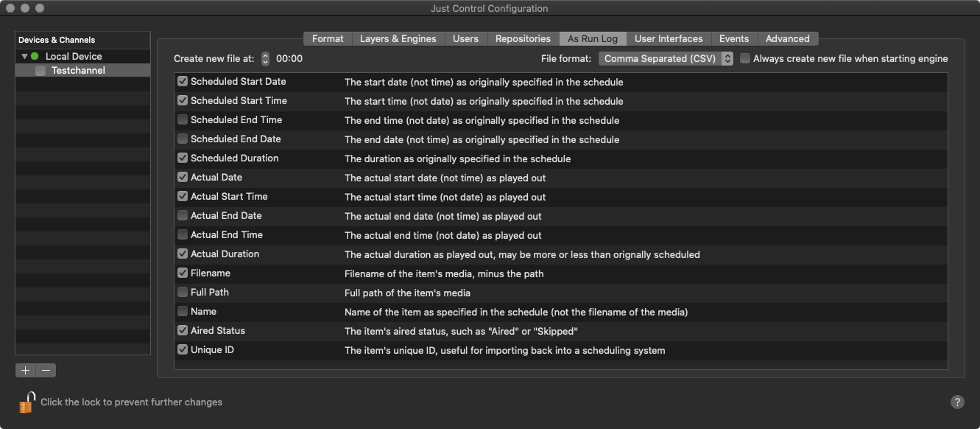Click the Aired or Skipped status description
This screenshot has height=429, width=980.
click(x=461, y=331)
